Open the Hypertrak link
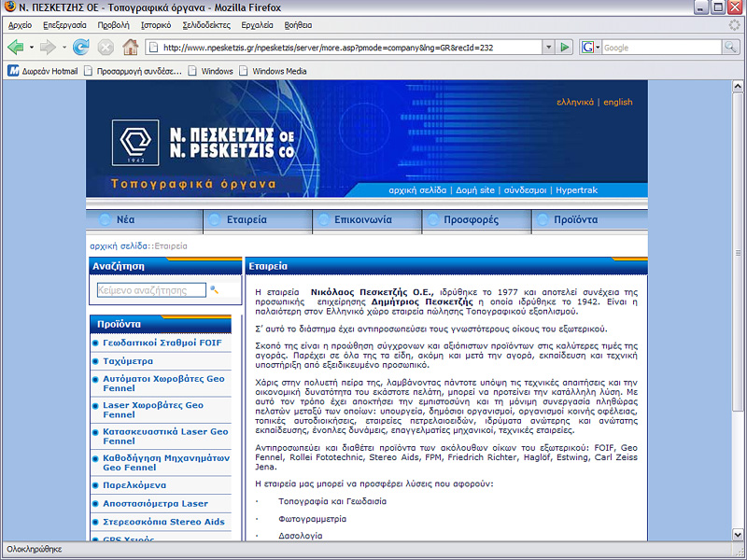747x560 pixels. (x=576, y=190)
